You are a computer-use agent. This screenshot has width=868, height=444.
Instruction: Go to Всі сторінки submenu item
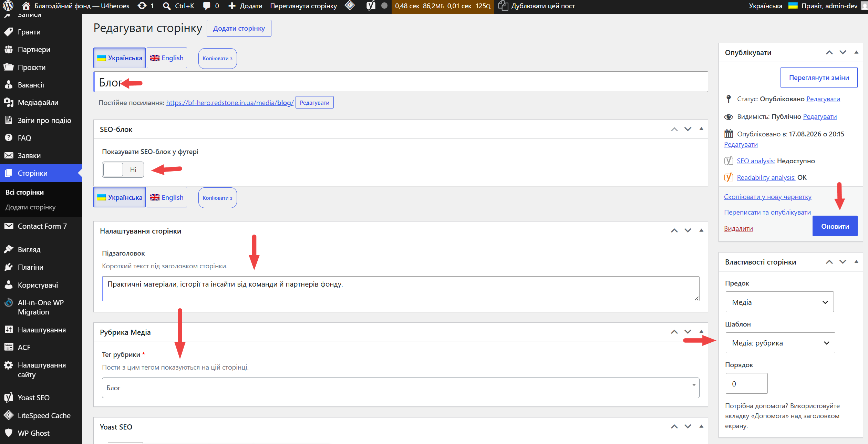(24, 192)
